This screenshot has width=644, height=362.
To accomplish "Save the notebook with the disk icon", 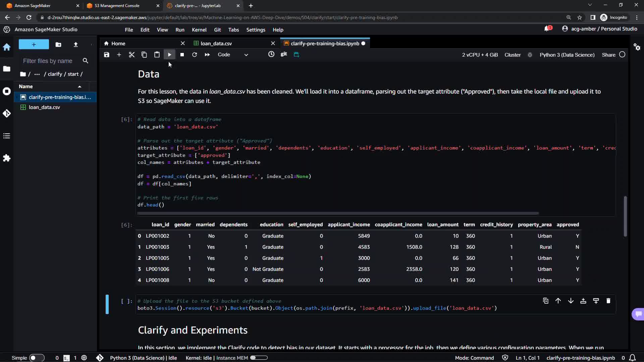I will pyautogui.click(x=107, y=55).
